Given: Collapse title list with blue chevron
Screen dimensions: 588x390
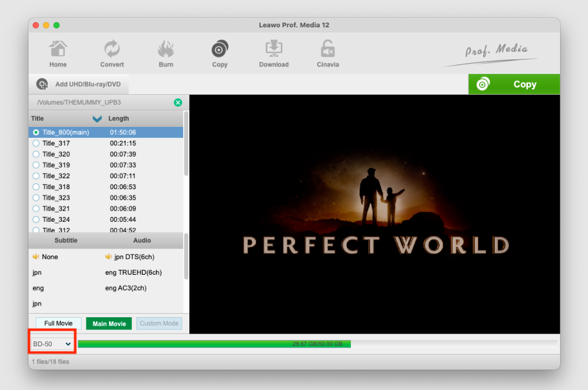Looking at the screenshot, I should pos(97,119).
